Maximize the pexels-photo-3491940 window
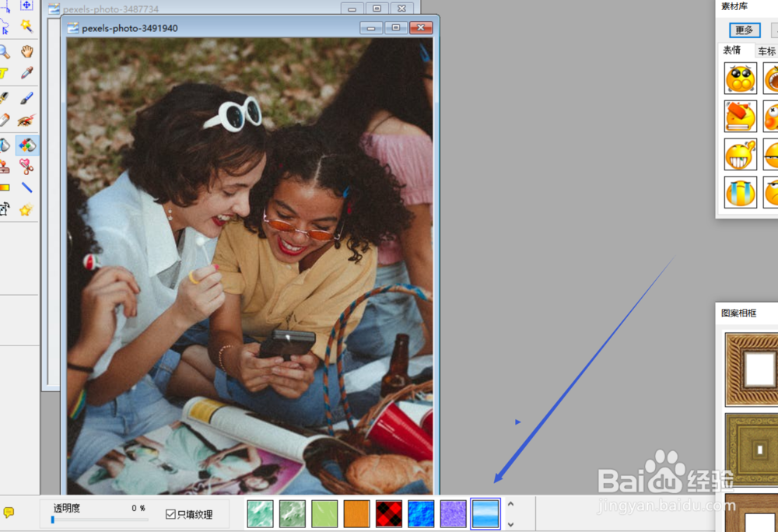The height and width of the screenshot is (532, 778). point(395,28)
